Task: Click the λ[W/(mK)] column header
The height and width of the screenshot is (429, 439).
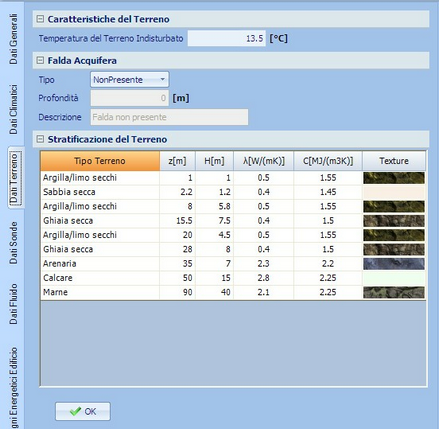Action: [264, 161]
